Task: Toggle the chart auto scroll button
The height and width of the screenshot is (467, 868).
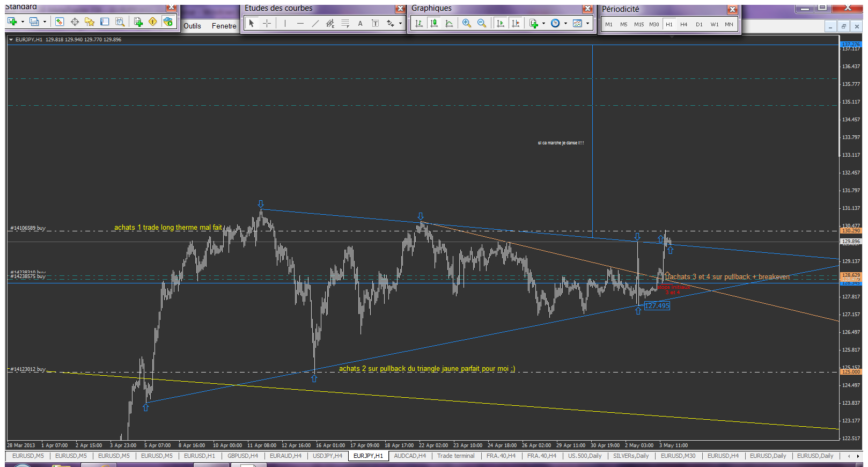Action: (x=501, y=23)
